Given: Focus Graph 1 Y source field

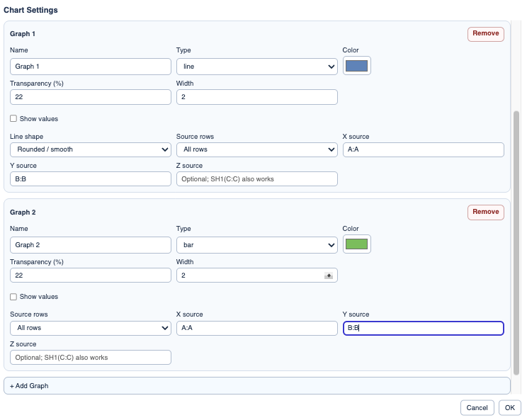Looking at the screenshot, I should [91, 178].
